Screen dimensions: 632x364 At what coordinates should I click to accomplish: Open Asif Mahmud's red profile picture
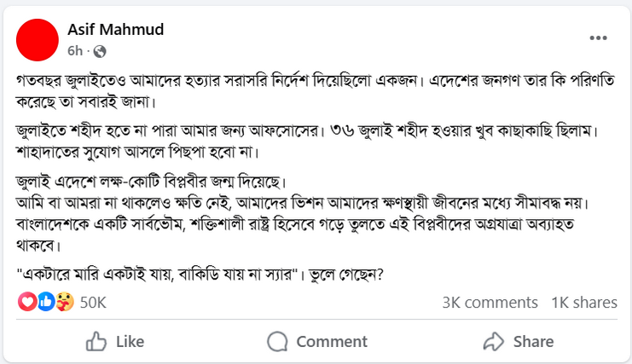click(x=38, y=40)
